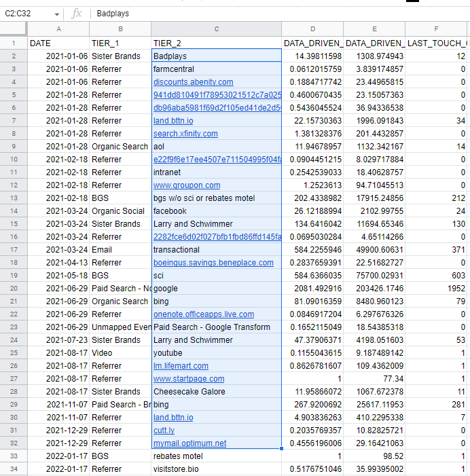Screen dimensions: 470x476
Task: Click the selection fill handle at C32
Action: [281, 448]
